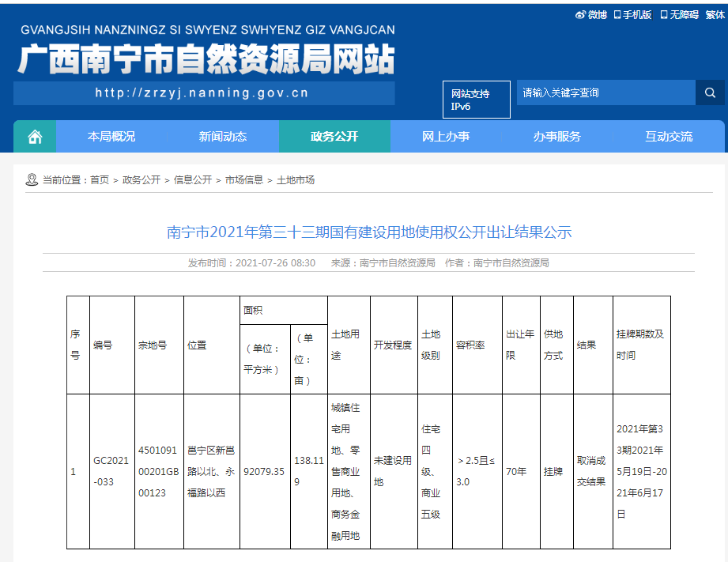The height and width of the screenshot is (562, 728).
Task: Open the 新闻动态 navigation tab
Action: (223, 137)
